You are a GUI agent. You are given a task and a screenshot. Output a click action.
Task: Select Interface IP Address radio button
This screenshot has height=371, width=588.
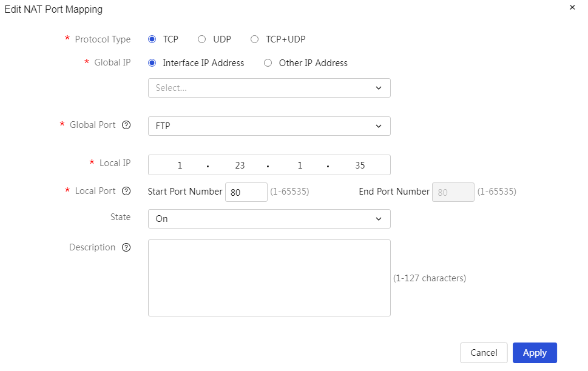pos(152,63)
